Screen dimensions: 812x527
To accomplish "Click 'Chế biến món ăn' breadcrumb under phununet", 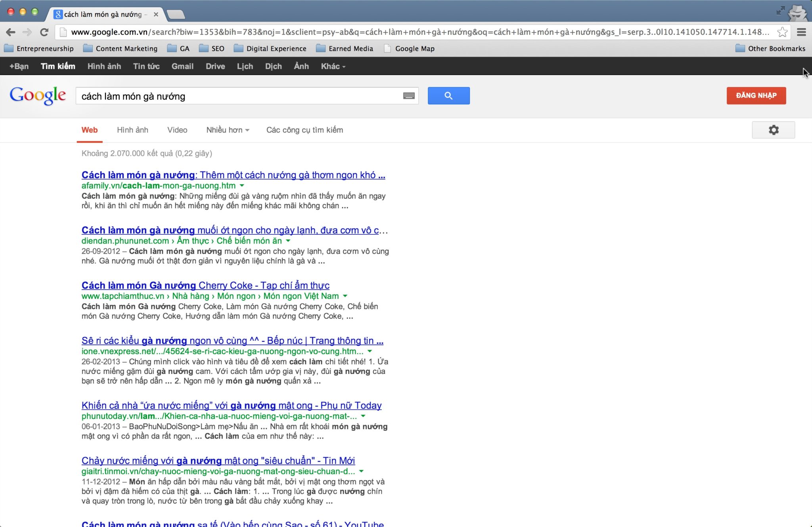I will pyautogui.click(x=249, y=241).
